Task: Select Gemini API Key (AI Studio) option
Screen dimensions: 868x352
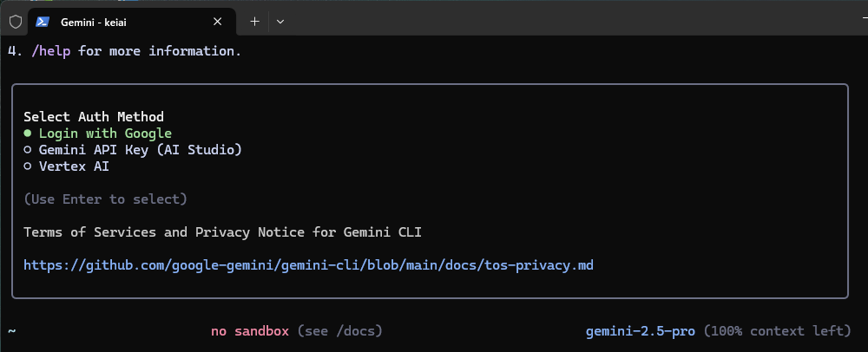Action: pyautogui.click(x=133, y=150)
